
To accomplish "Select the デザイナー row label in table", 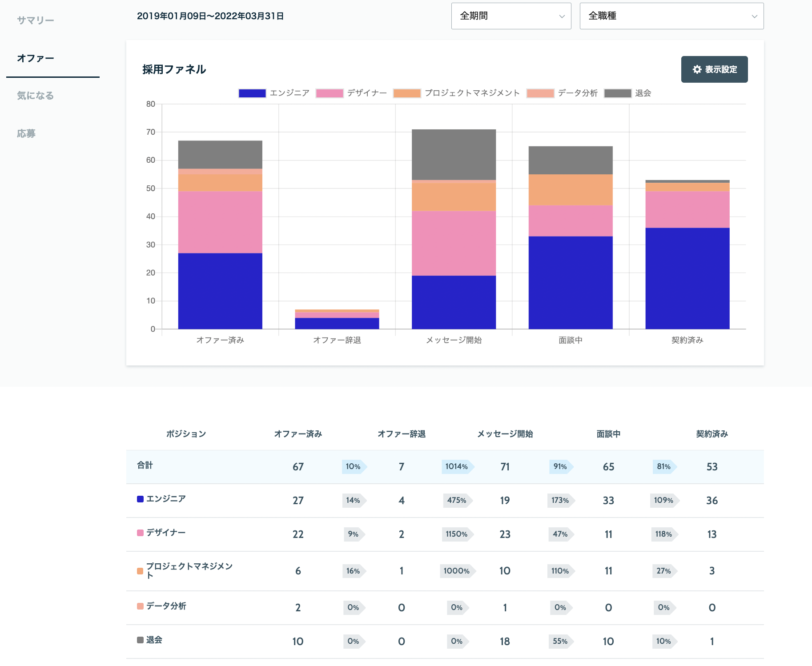I will [x=166, y=533].
